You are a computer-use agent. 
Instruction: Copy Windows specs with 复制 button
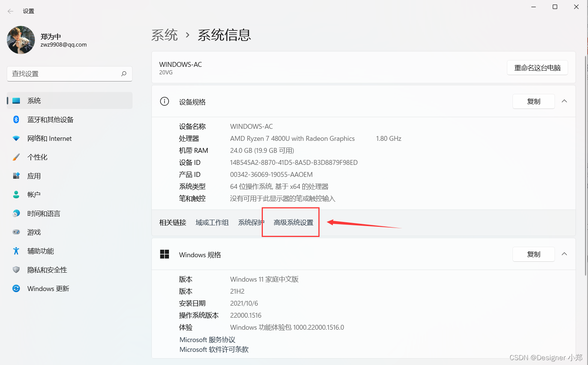tap(534, 254)
